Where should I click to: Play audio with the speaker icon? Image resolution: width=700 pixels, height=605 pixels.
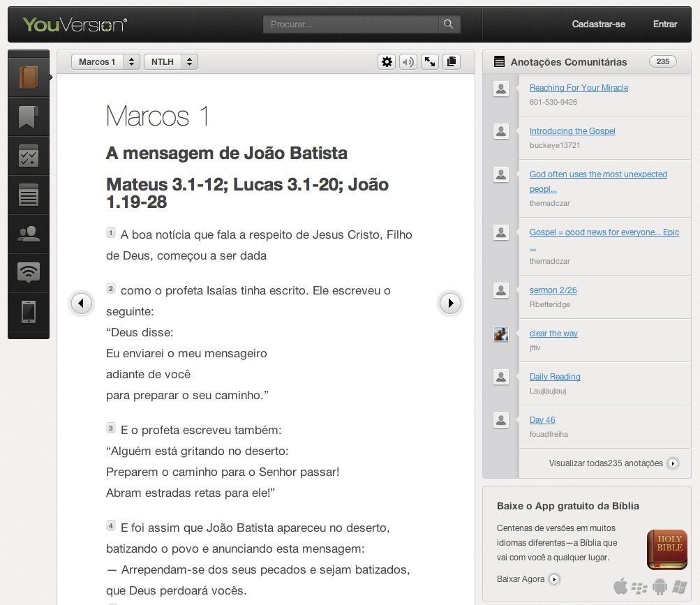coord(408,61)
